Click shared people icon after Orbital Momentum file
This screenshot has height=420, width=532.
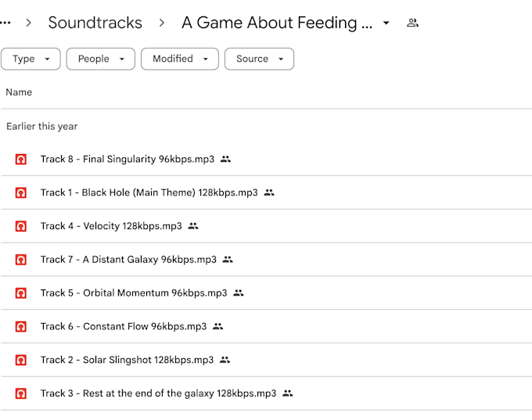[x=238, y=293]
